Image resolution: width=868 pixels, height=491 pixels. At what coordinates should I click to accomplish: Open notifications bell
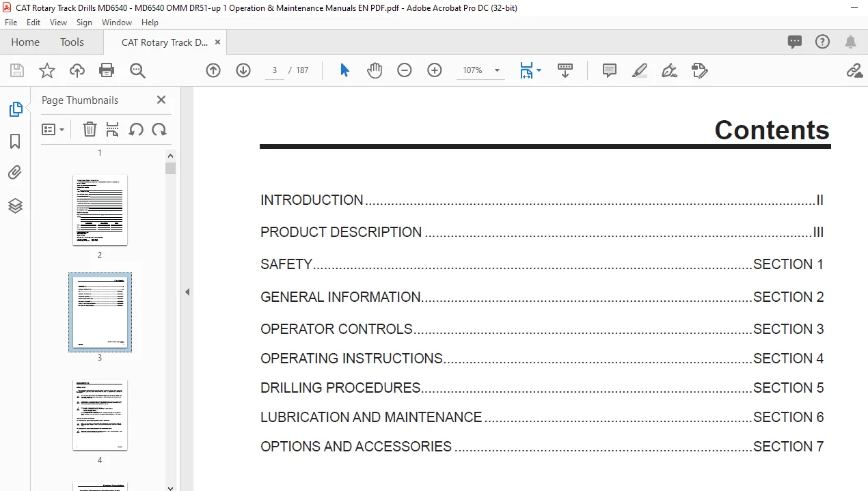point(851,42)
